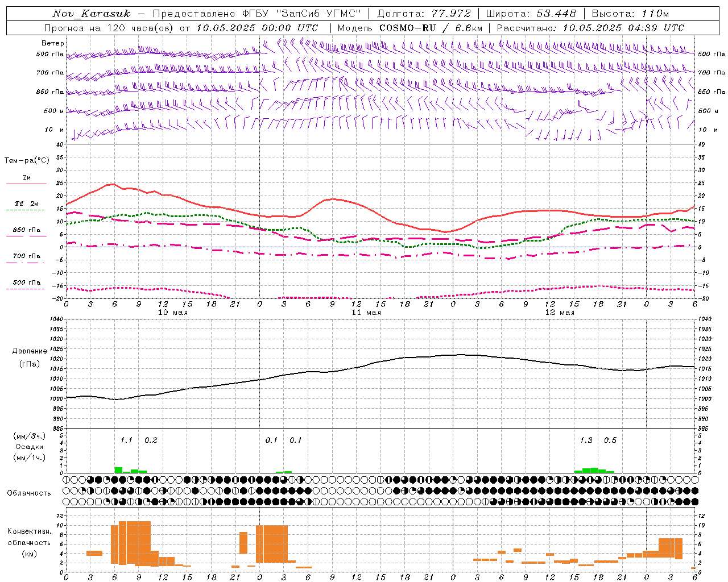Click the 'Ветер' wind panel label
The image size is (728, 582).
[53, 43]
